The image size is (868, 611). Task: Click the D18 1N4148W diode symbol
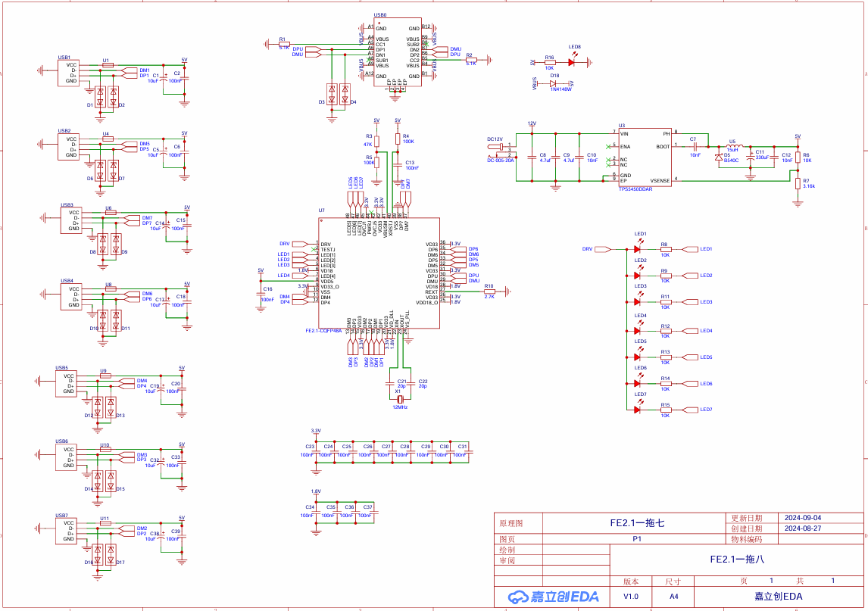[553, 83]
